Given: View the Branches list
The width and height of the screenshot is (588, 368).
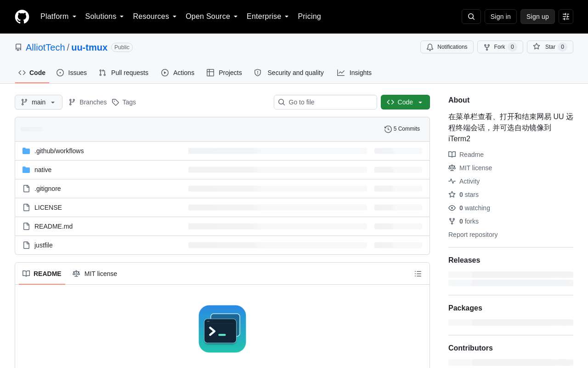Looking at the screenshot, I should [88, 102].
